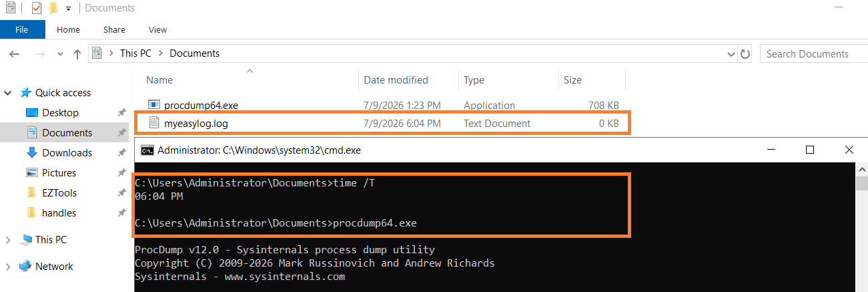Open Pictures in the navigation pane
Image resolution: width=868 pixels, height=292 pixels.
coord(59,173)
